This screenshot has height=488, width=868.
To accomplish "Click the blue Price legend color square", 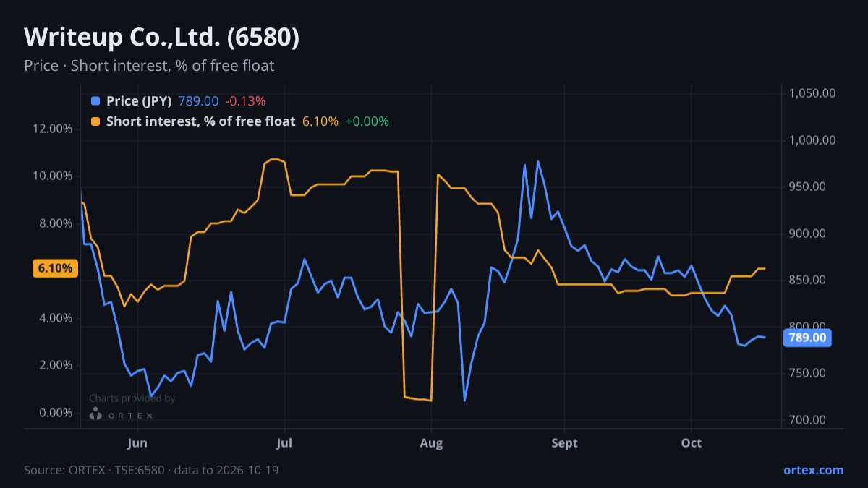I will [x=95, y=101].
